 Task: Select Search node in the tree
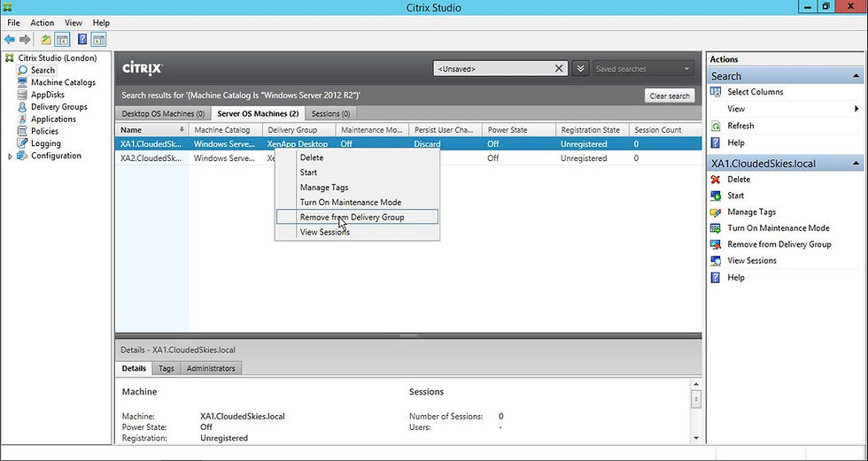pos(43,70)
